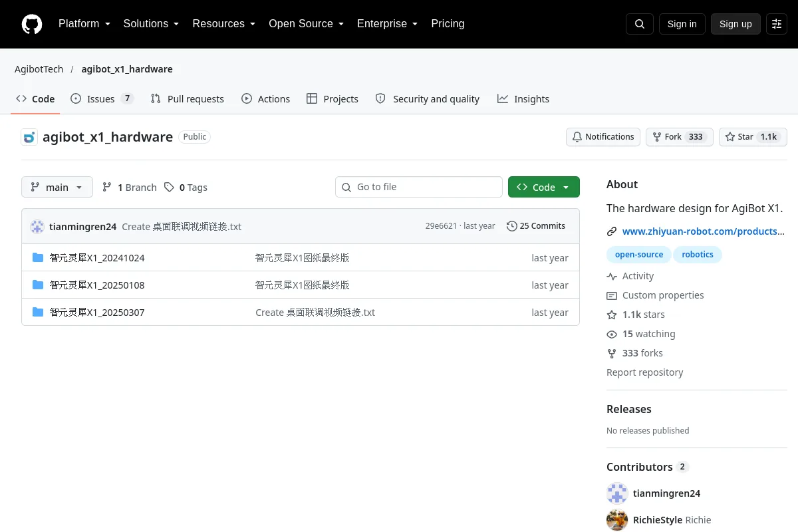
Task: Click the robotics topic tag
Action: pyautogui.click(x=698, y=255)
